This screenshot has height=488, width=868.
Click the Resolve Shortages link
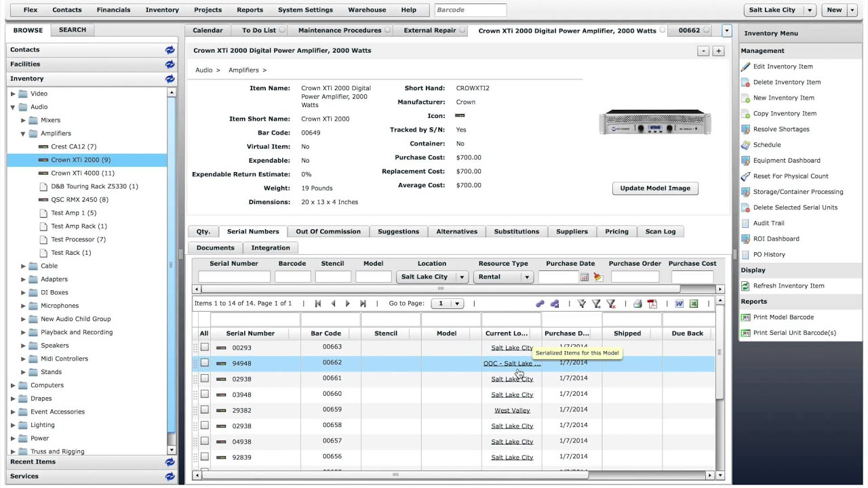coord(781,129)
